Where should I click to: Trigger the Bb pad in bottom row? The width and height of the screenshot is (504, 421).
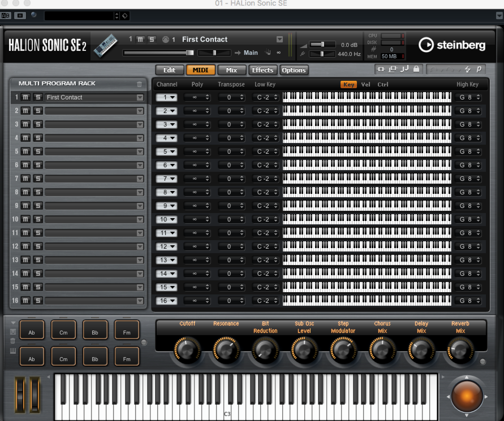tap(95, 356)
